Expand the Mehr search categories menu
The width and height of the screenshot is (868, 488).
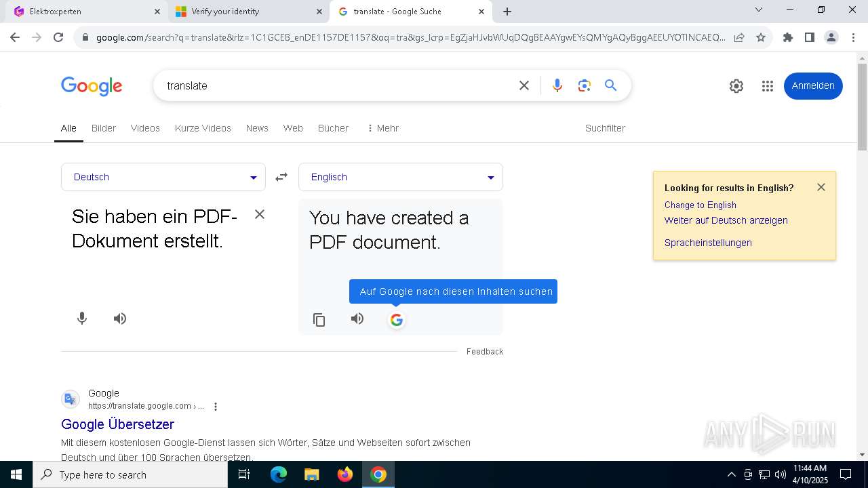point(382,128)
